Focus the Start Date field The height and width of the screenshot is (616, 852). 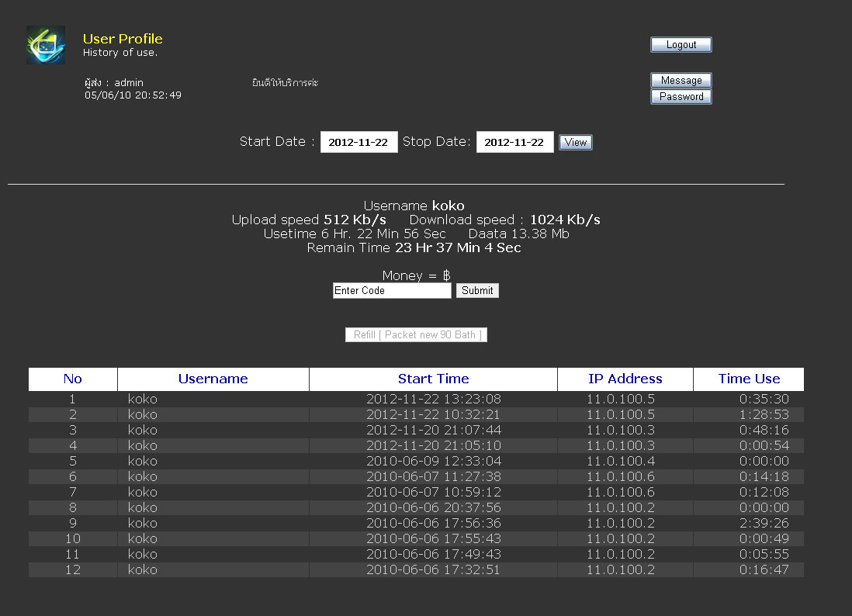click(358, 142)
